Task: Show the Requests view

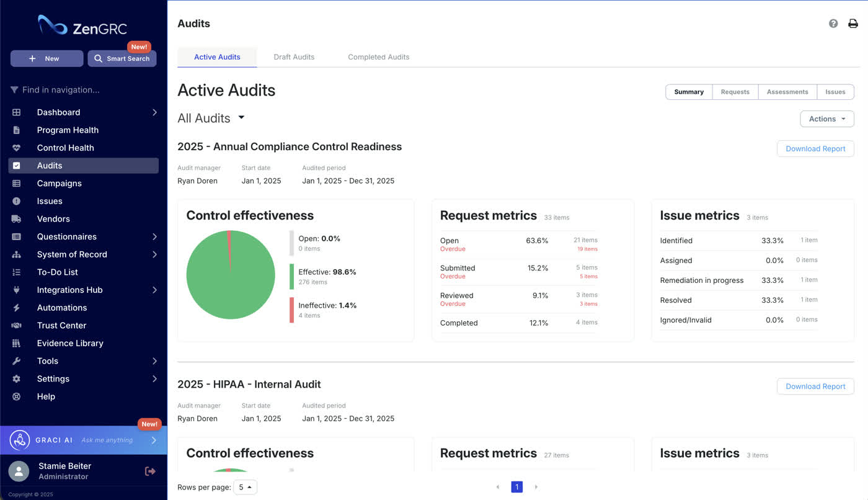Action: coord(735,92)
